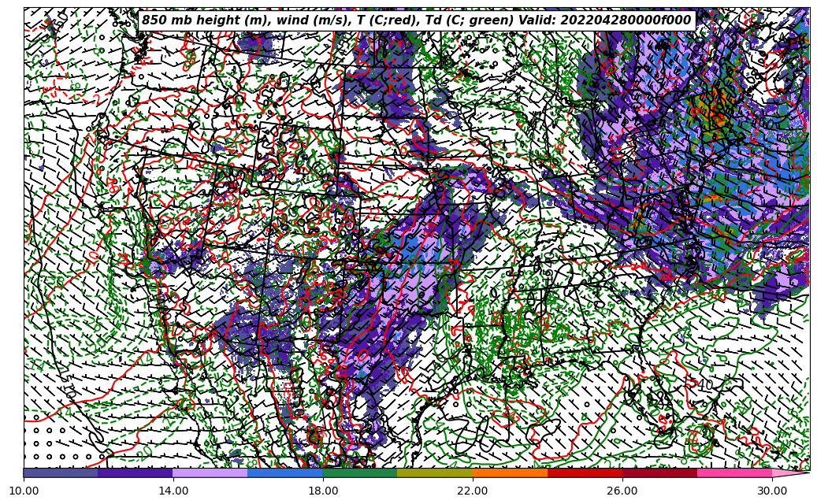817x504 pixels.
Task: Click the 850 mb height map title text
Action: pyautogui.click(x=417, y=20)
